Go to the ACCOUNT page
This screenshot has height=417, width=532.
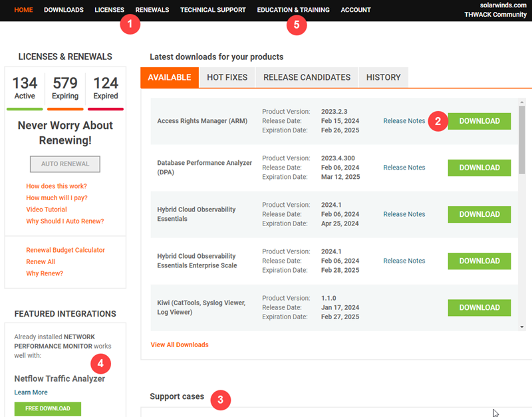(355, 10)
